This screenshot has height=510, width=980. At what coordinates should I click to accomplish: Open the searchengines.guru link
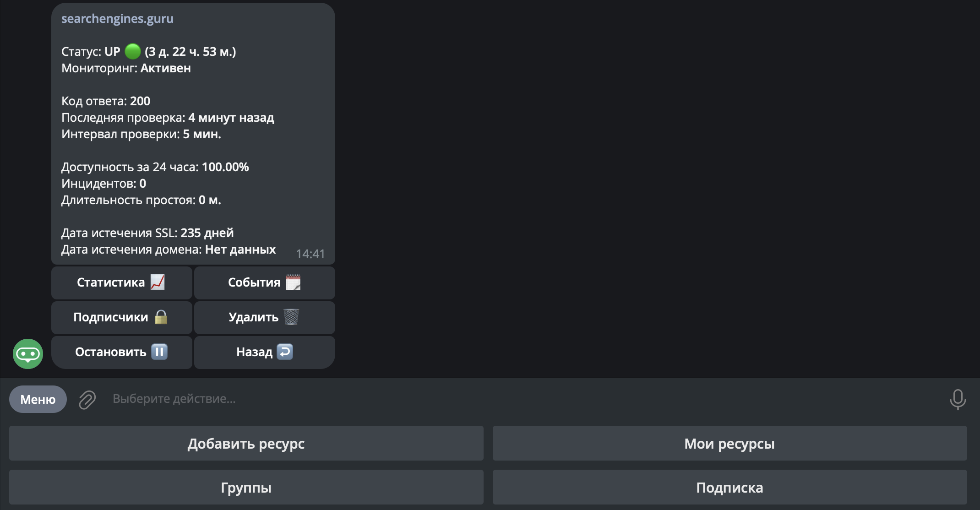[x=117, y=19]
